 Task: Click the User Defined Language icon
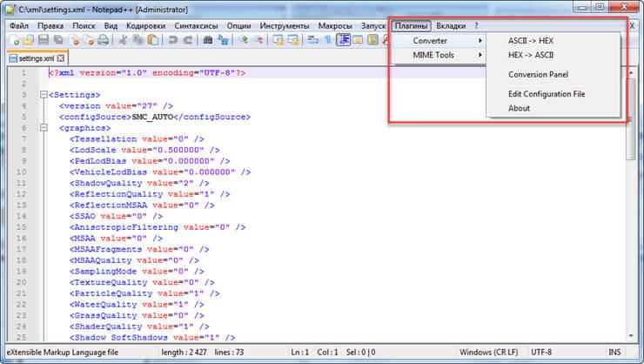(x=358, y=40)
